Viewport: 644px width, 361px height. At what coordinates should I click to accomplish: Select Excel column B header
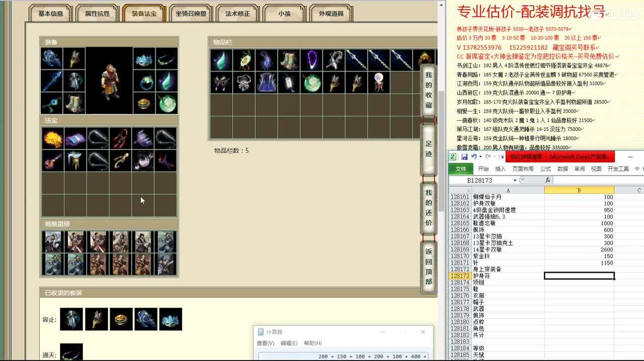(x=579, y=190)
